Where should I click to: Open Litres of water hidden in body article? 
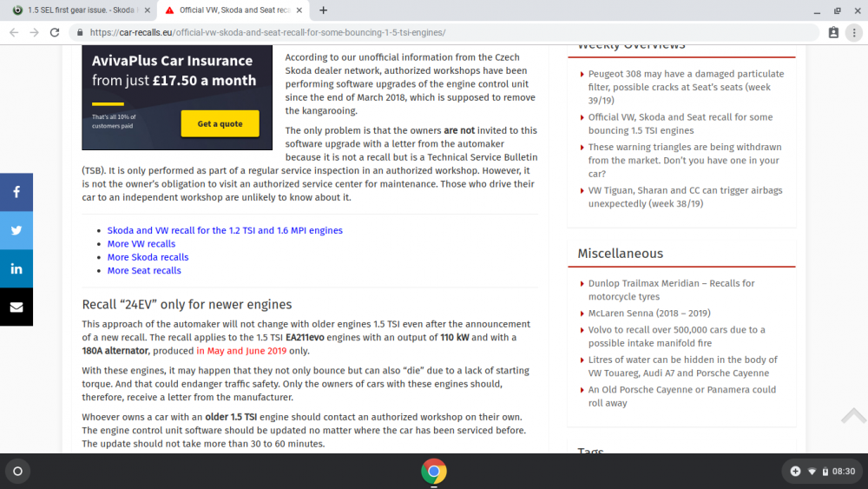pos(682,366)
